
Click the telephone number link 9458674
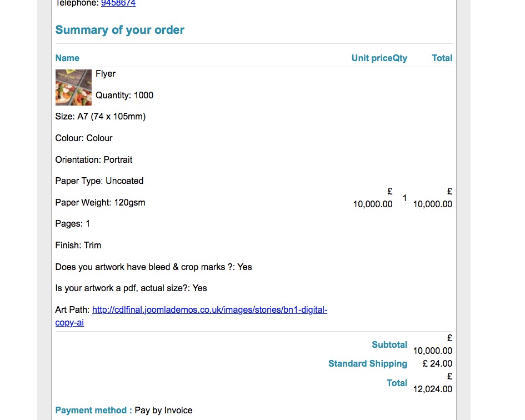point(118,3)
